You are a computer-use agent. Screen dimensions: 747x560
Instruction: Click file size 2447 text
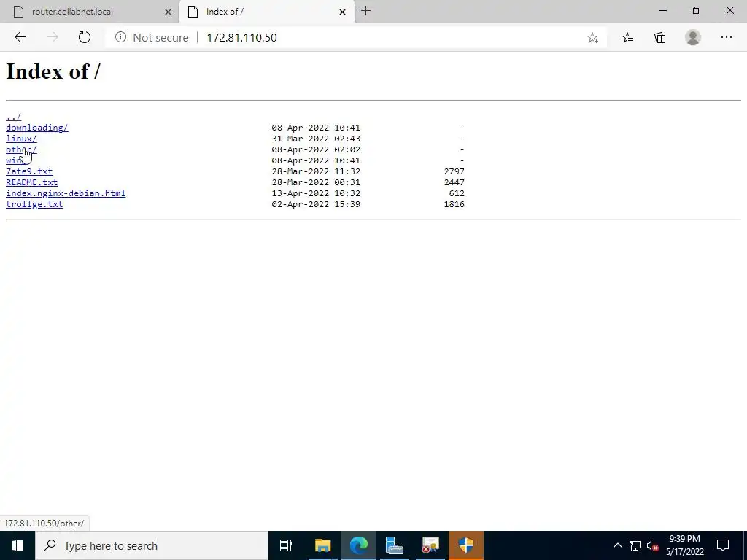(x=454, y=182)
